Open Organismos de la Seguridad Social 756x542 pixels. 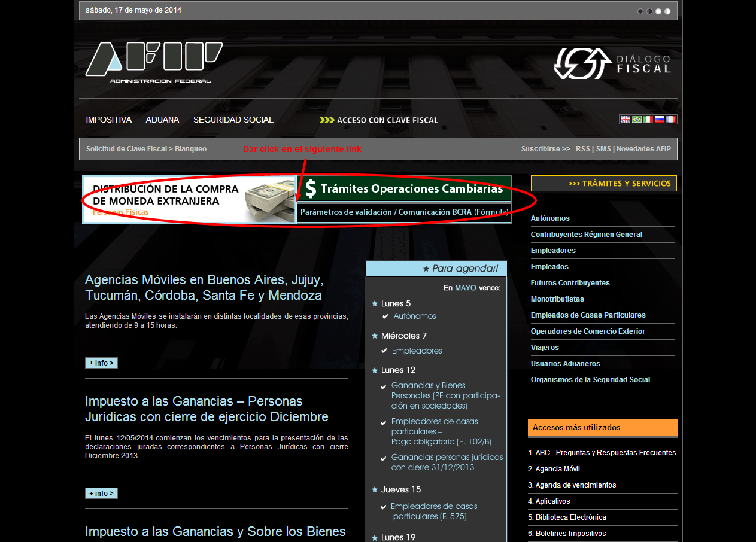click(x=590, y=380)
